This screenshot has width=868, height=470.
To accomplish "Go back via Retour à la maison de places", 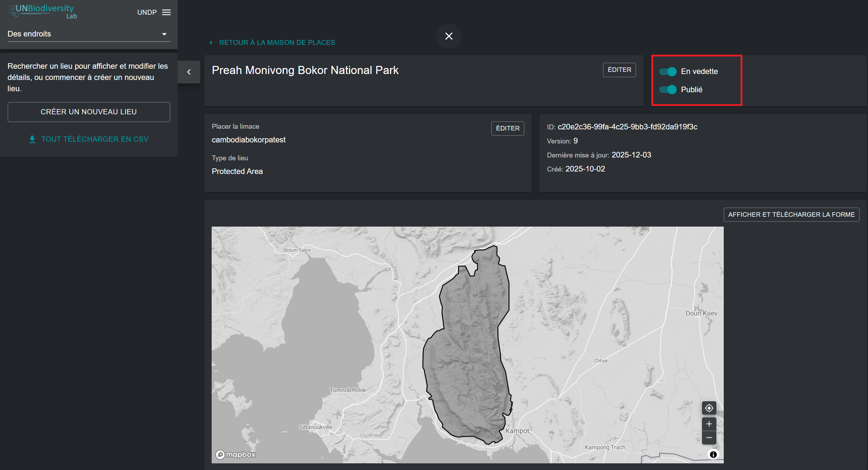I will [277, 43].
